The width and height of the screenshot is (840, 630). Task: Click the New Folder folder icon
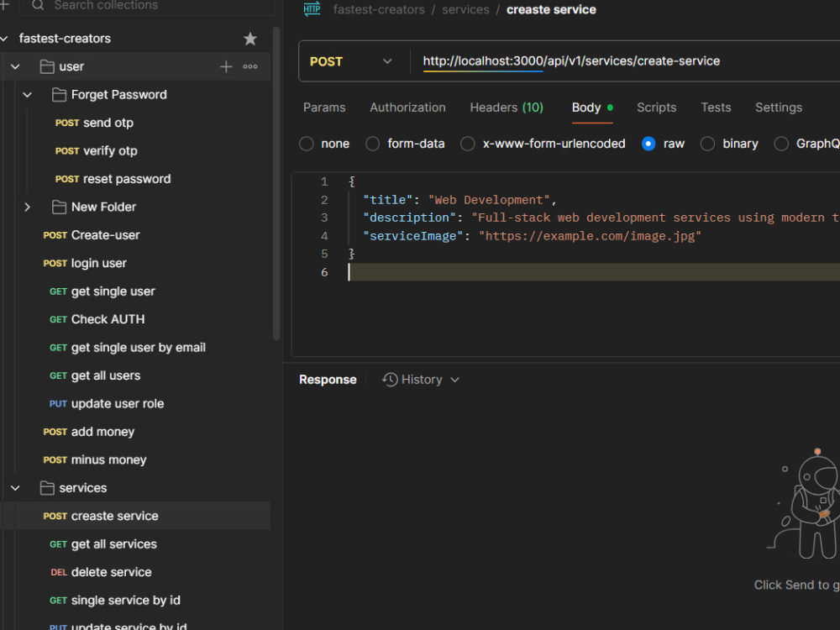pos(59,207)
